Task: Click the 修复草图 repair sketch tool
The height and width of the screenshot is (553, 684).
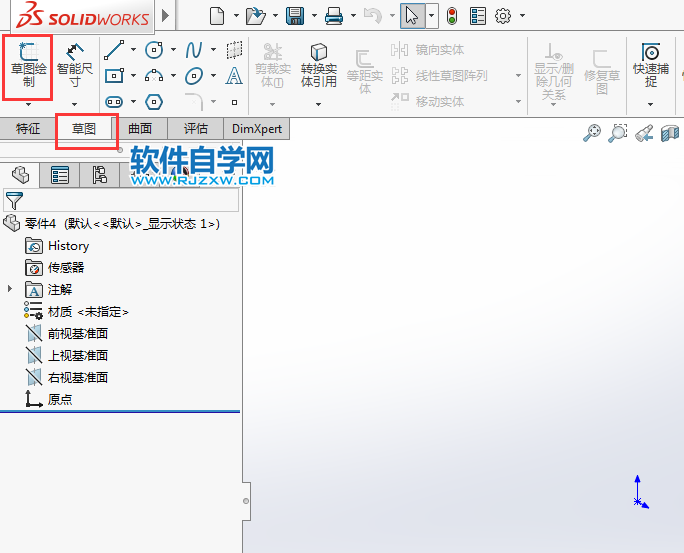Action: coord(602,72)
